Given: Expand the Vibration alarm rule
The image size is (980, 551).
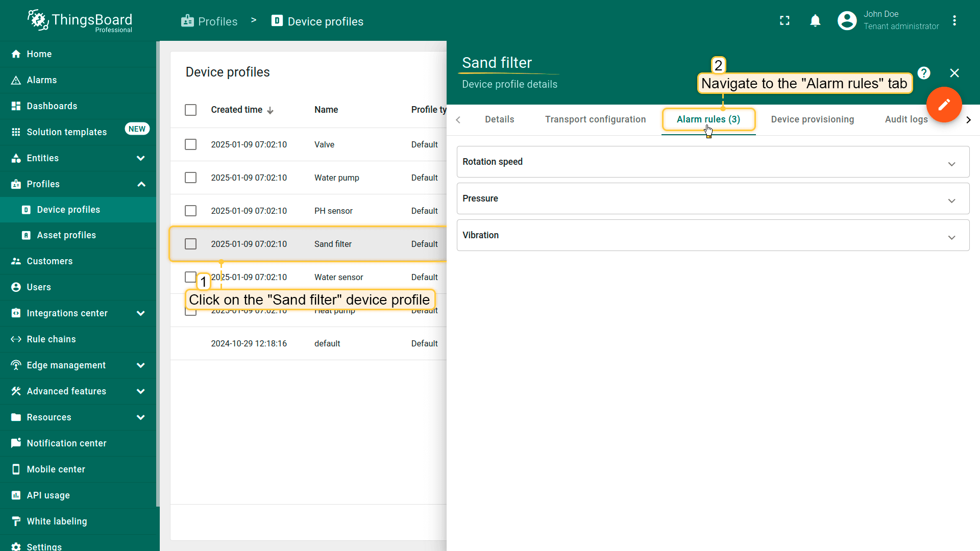Looking at the screenshot, I should pyautogui.click(x=951, y=237).
